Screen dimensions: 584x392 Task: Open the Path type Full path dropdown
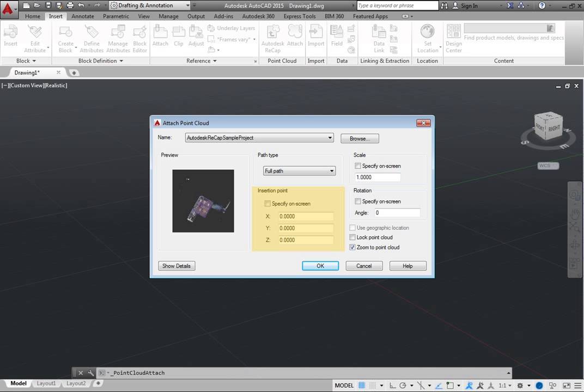point(300,171)
